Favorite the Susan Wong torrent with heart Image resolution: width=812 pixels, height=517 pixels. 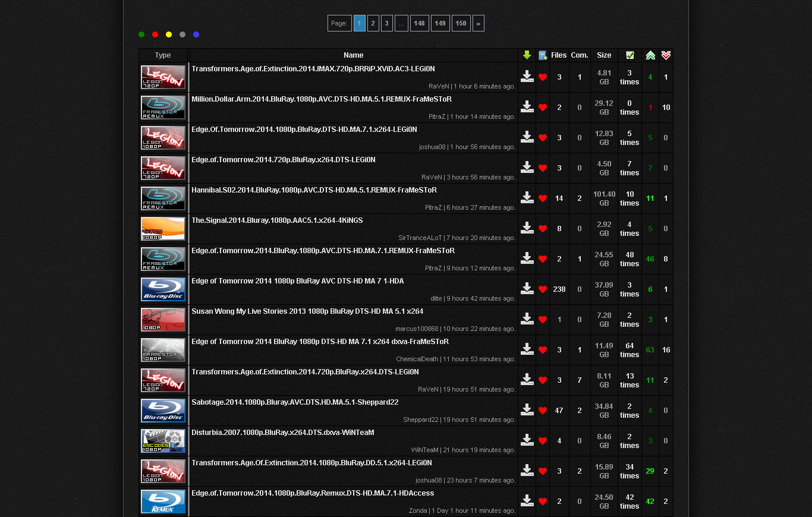click(x=543, y=320)
